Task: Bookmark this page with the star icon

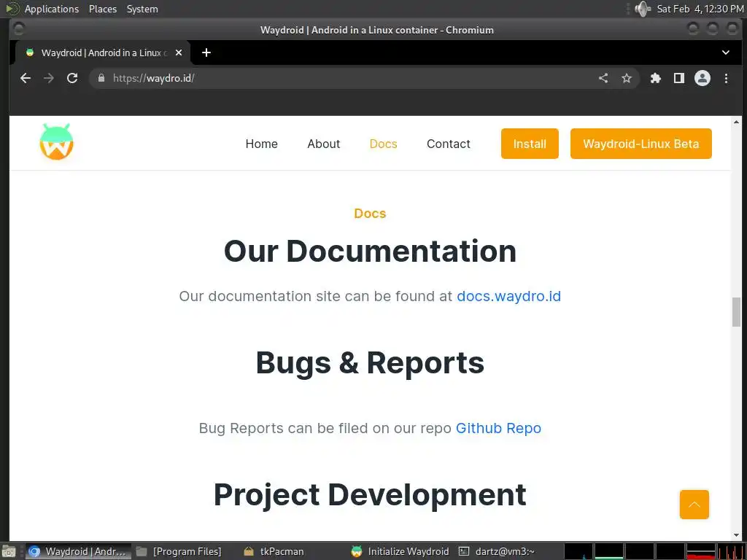Action: [627, 78]
